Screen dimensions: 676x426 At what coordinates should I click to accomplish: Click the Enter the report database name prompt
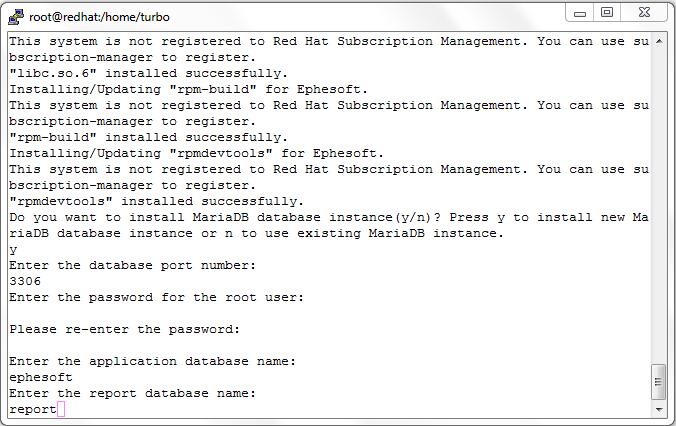click(133, 393)
